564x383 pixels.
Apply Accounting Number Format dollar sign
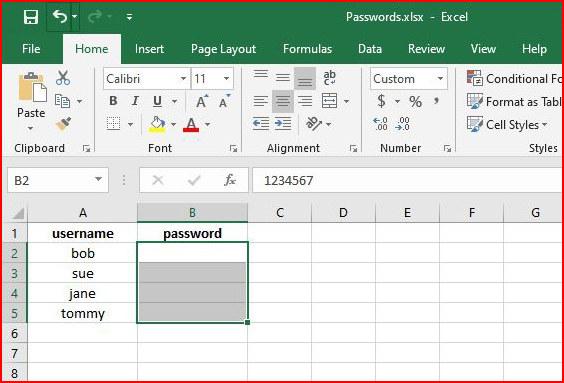[x=381, y=101]
